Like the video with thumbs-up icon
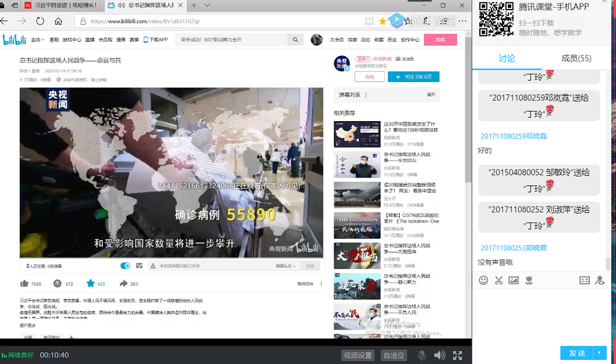The height and width of the screenshot is (364, 616). 25,283
